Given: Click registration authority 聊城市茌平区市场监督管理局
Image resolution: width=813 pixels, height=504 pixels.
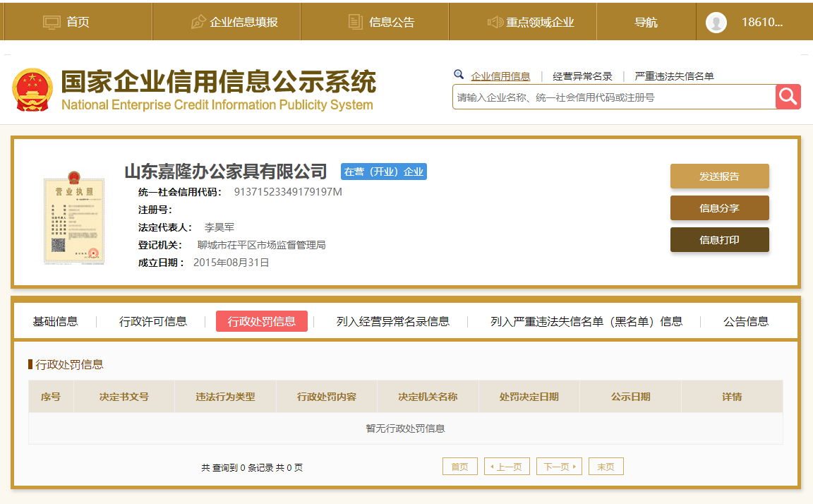Looking at the screenshot, I should point(261,245).
